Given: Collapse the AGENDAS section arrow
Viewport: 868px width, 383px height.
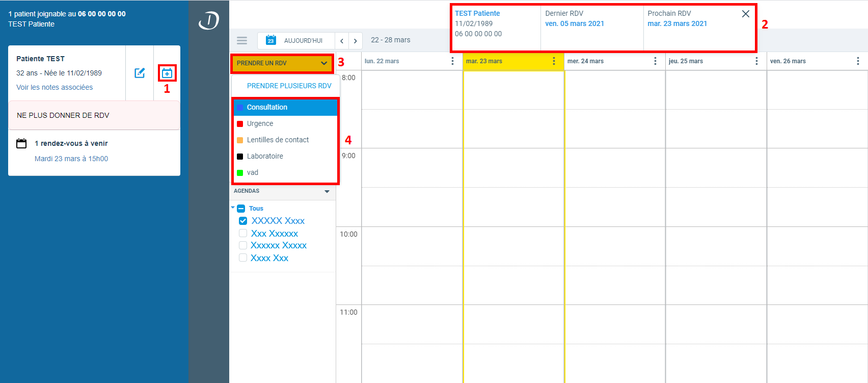Looking at the screenshot, I should click(x=327, y=192).
